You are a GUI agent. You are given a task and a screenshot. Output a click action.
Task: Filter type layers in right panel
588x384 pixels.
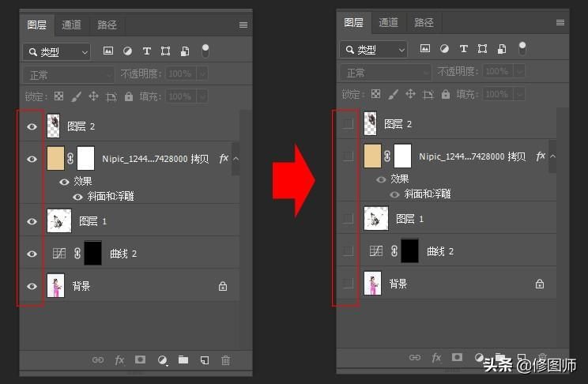pos(463,49)
